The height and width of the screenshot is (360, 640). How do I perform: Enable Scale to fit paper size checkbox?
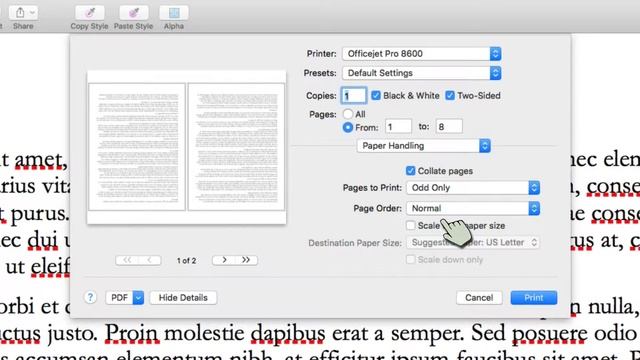411,225
